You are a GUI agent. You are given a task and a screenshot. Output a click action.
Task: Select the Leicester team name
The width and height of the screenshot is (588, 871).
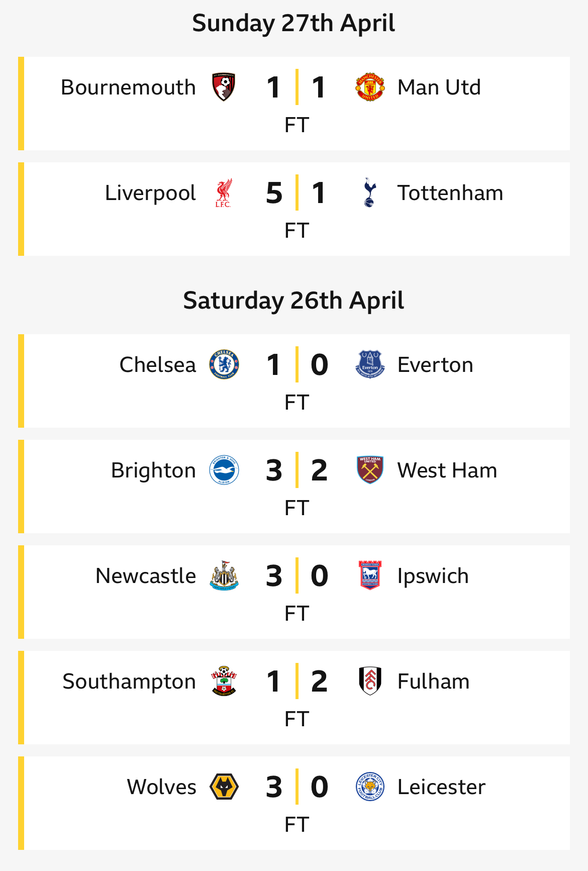[441, 787]
